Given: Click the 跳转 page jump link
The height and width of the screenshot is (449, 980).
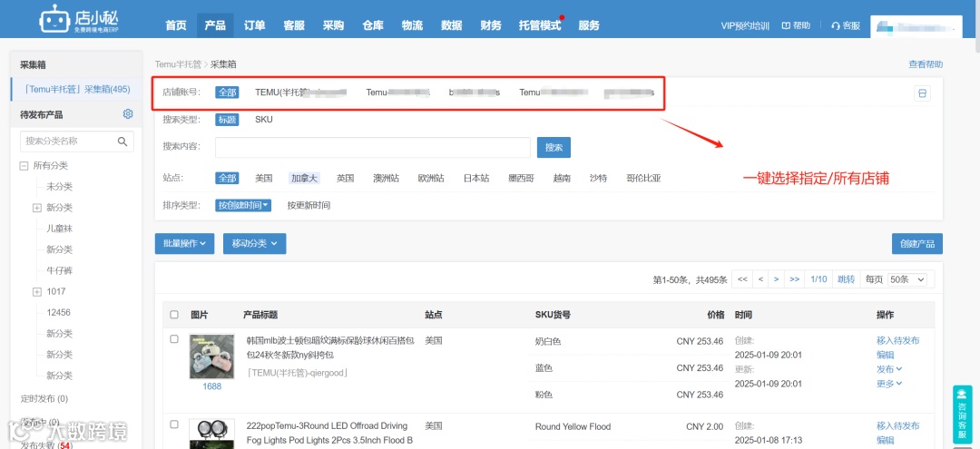Looking at the screenshot, I should pos(847,279).
